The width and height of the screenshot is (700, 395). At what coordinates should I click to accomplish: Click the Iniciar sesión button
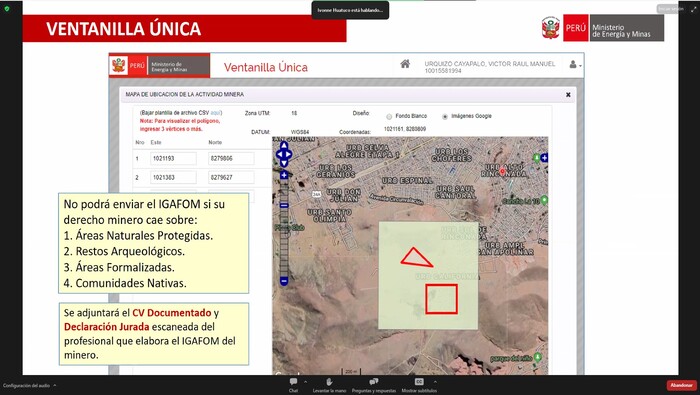[x=671, y=8]
